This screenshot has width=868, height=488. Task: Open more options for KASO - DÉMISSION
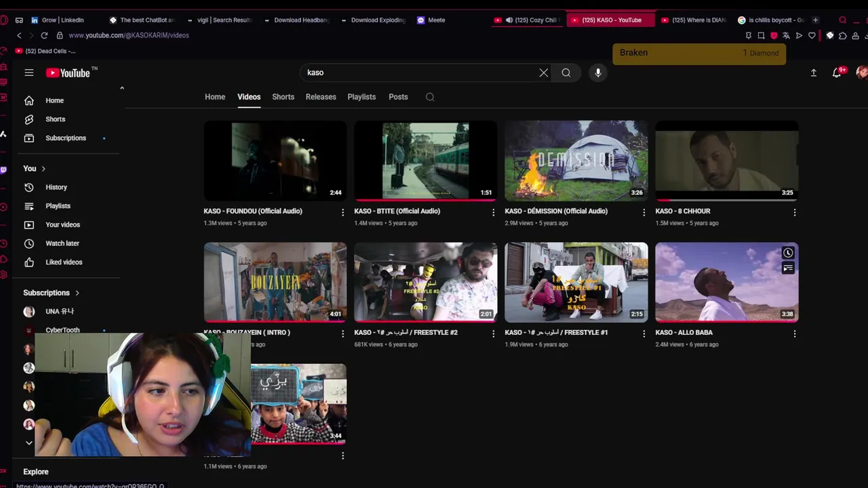point(644,212)
